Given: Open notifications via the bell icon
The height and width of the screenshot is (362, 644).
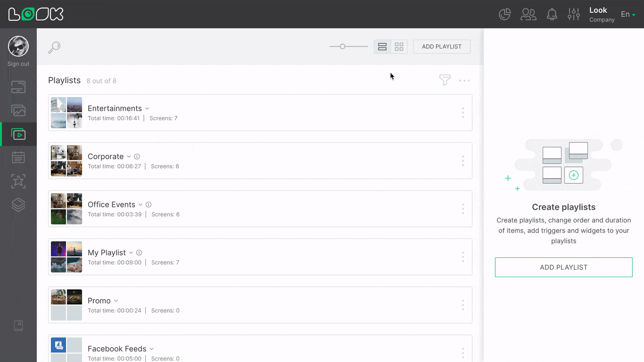Looking at the screenshot, I should [552, 14].
